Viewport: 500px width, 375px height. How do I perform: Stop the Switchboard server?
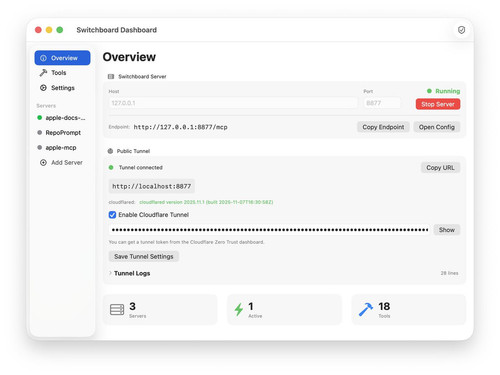[438, 104]
